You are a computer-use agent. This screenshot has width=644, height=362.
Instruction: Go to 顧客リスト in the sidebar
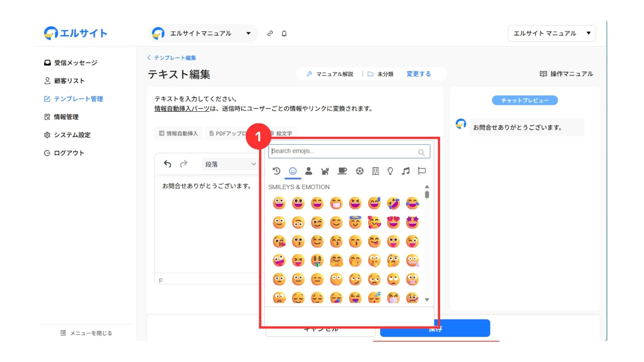(x=69, y=81)
